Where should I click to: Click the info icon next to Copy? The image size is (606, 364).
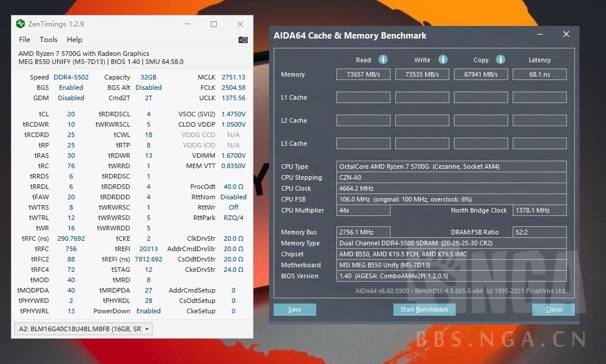[x=501, y=59]
